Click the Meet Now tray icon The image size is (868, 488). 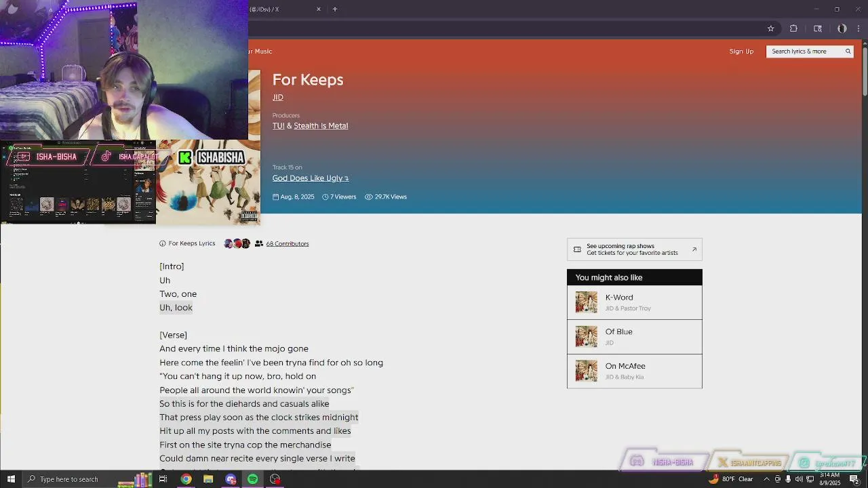click(777, 479)
